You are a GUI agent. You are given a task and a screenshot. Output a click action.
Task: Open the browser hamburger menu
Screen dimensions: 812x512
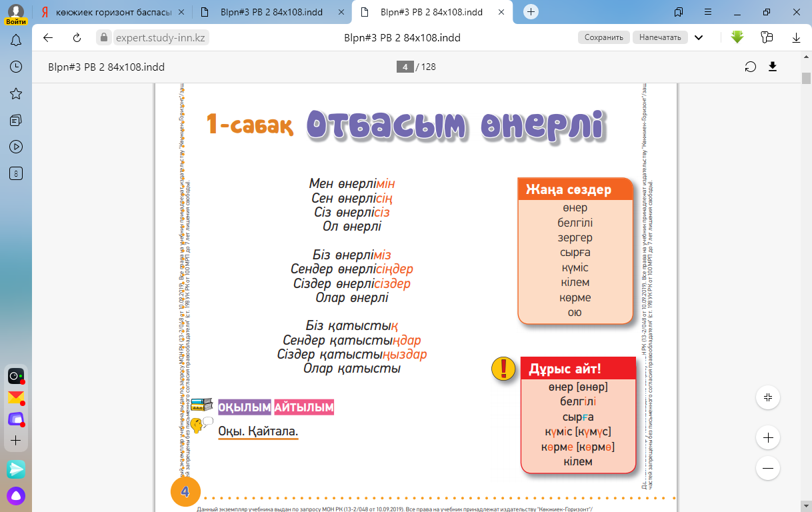[709, 12]
